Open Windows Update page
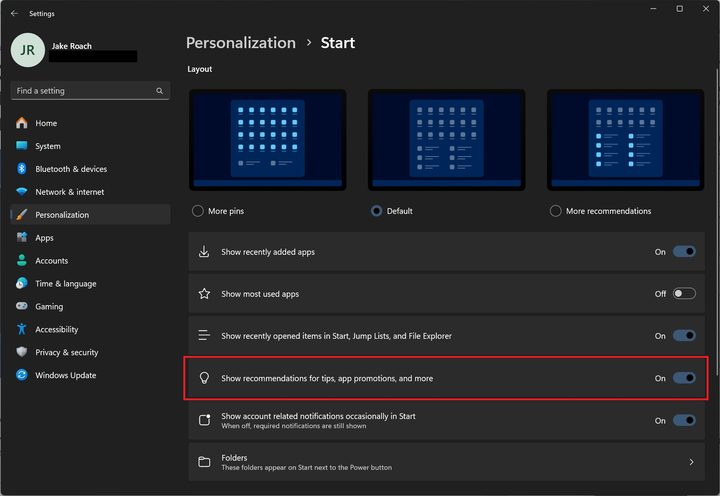Viewport: 720px width, 496px height. pyautogui.click(x=90, y=375)
